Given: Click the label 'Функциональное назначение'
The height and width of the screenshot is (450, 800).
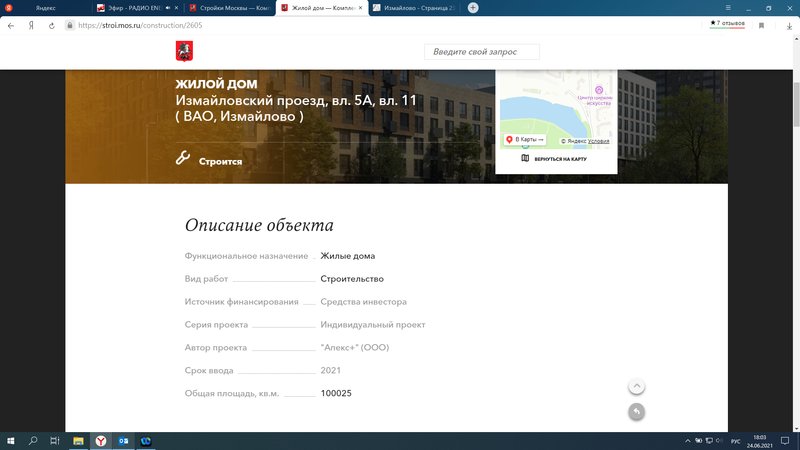Looking at the screenshot, I should click(246, 256).
